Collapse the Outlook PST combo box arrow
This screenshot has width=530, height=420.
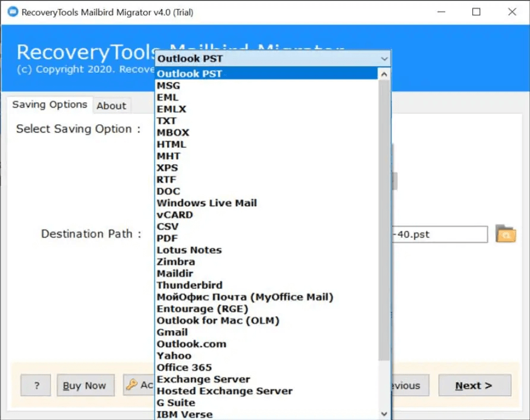pos(384,59)
